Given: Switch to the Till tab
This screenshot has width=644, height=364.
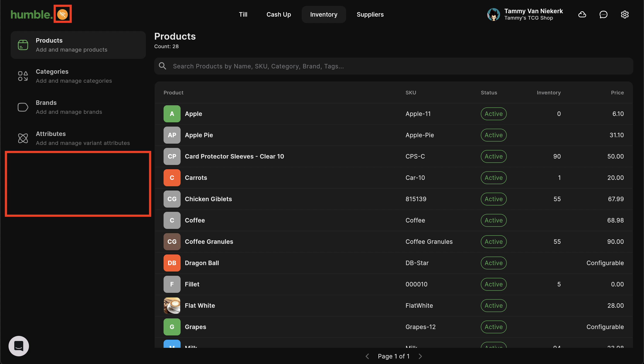Looking at the screenshot, I should [243, 14].
